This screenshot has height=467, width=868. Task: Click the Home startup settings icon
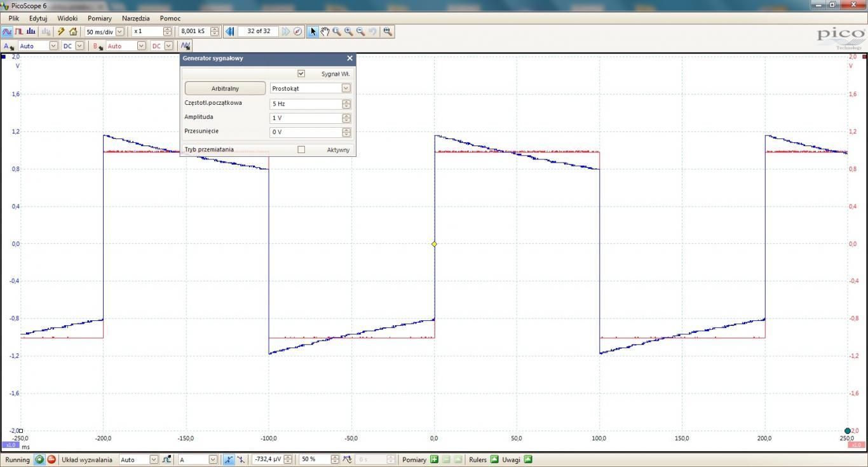point(73,31)
